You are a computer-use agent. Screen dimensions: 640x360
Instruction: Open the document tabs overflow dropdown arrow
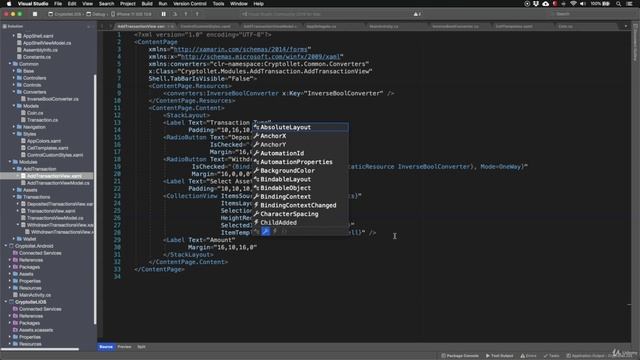626,26
